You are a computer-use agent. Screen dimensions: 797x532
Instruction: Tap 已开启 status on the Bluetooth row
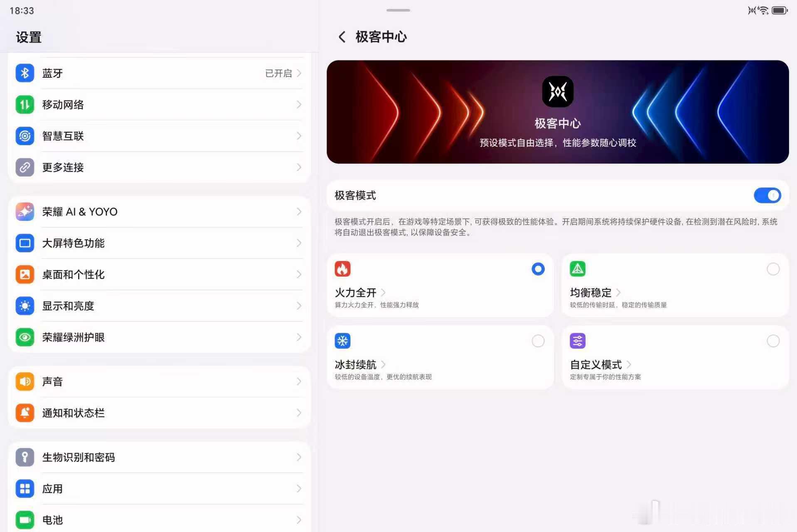tap(278, 73)
